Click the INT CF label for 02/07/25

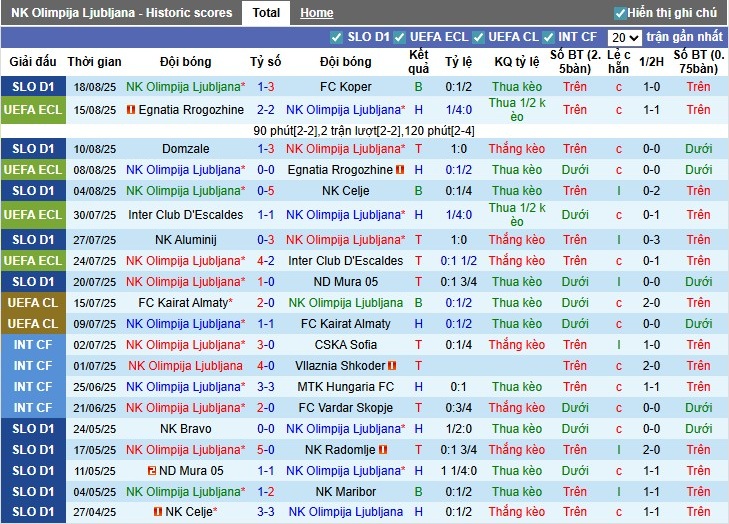point(33,345)
